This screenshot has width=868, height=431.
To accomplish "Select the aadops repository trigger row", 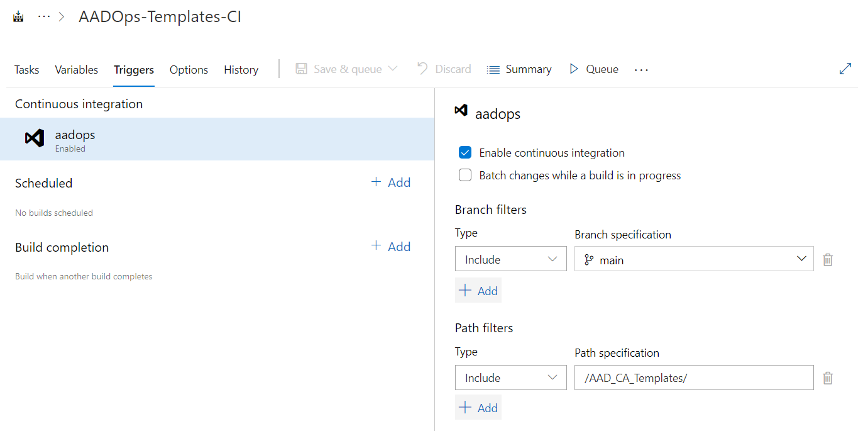I will tap(217, 139).
